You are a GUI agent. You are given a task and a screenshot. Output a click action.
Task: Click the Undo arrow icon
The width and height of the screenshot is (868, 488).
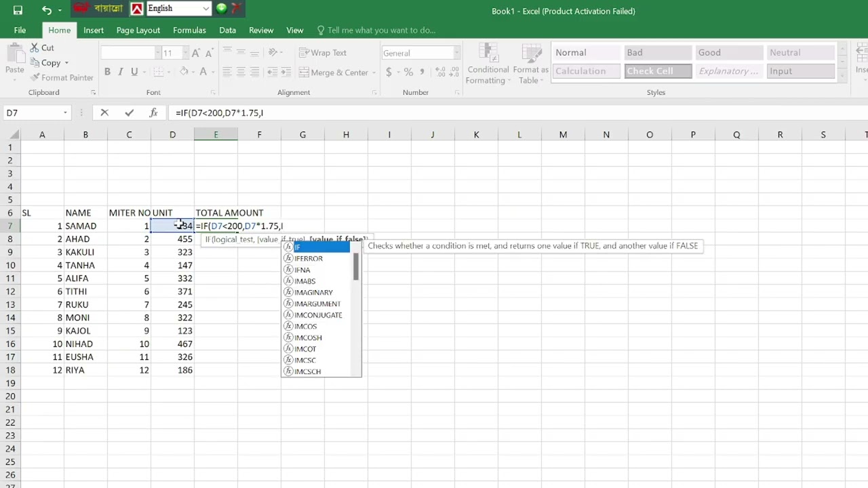point(46,10)
